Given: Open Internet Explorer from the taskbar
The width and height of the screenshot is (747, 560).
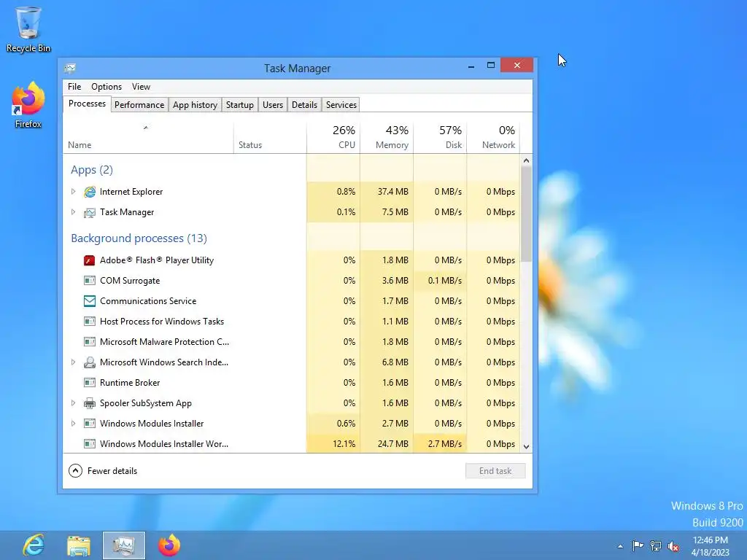Looking at the screenshot, I should pos(34,545).
